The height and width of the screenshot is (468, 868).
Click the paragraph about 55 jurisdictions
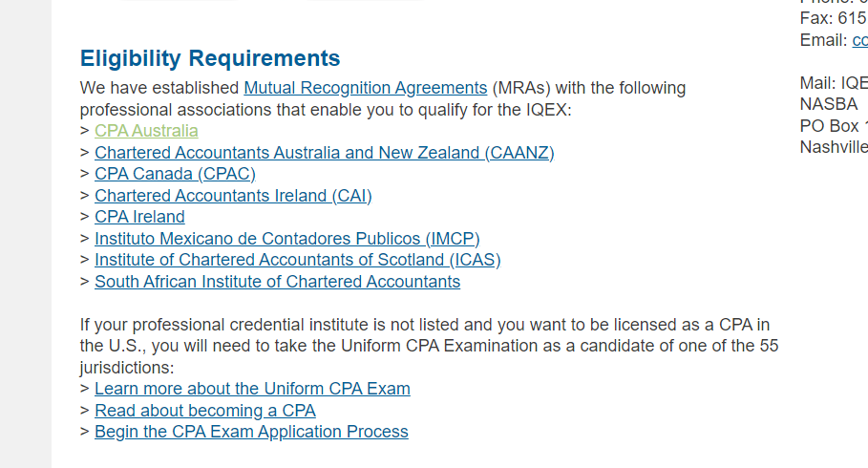(424, 346)
